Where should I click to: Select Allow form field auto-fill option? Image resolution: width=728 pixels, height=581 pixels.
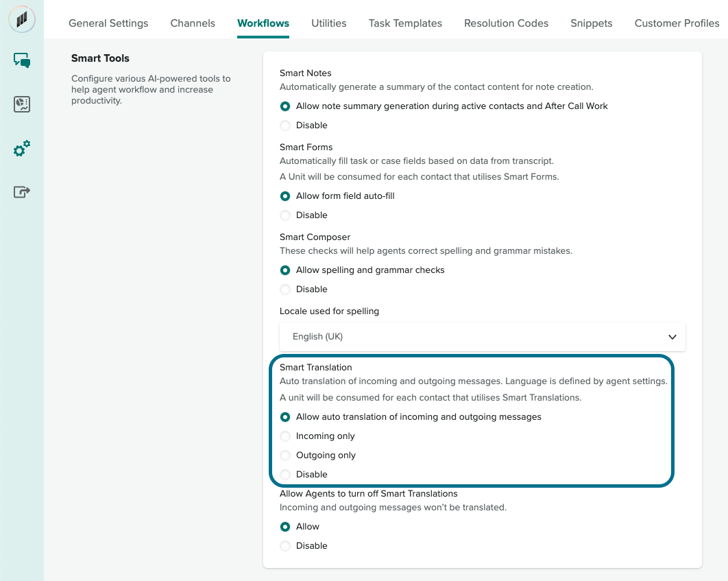click(285, 196)
